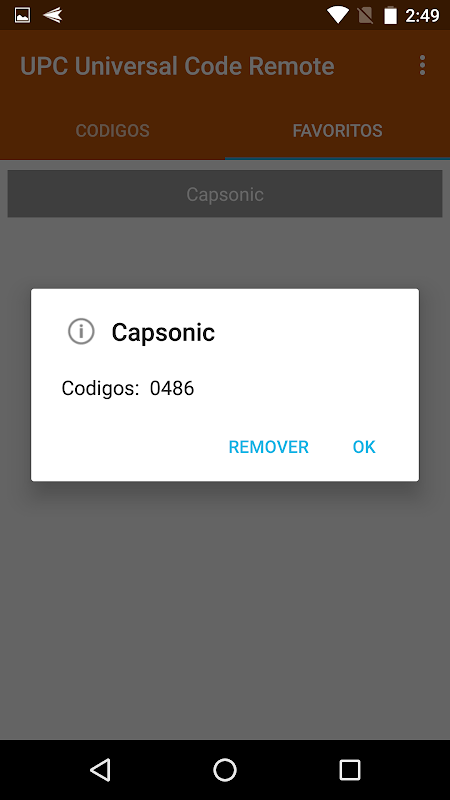
Task: Click REMOVER to delete the favorite
Action: tap(268, 447)
